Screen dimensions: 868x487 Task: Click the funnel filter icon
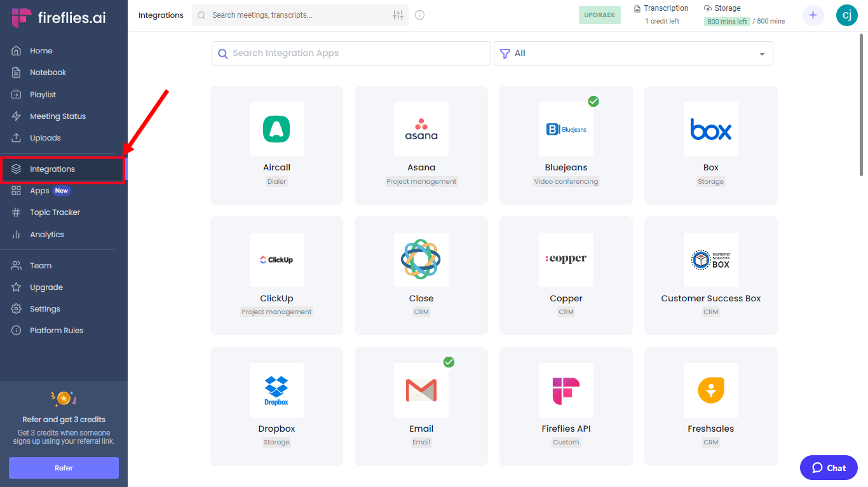click(505, 54)
